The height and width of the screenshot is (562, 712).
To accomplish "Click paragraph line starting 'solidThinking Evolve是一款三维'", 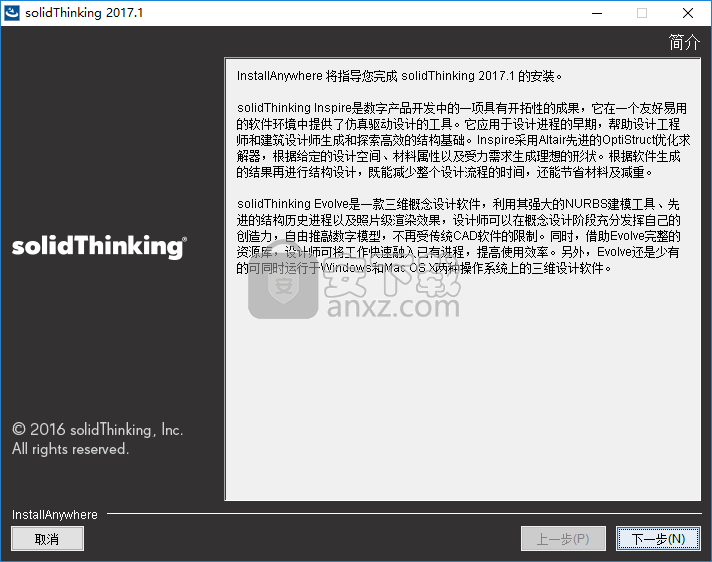I will pyautogui.click(x=458, y=204).
